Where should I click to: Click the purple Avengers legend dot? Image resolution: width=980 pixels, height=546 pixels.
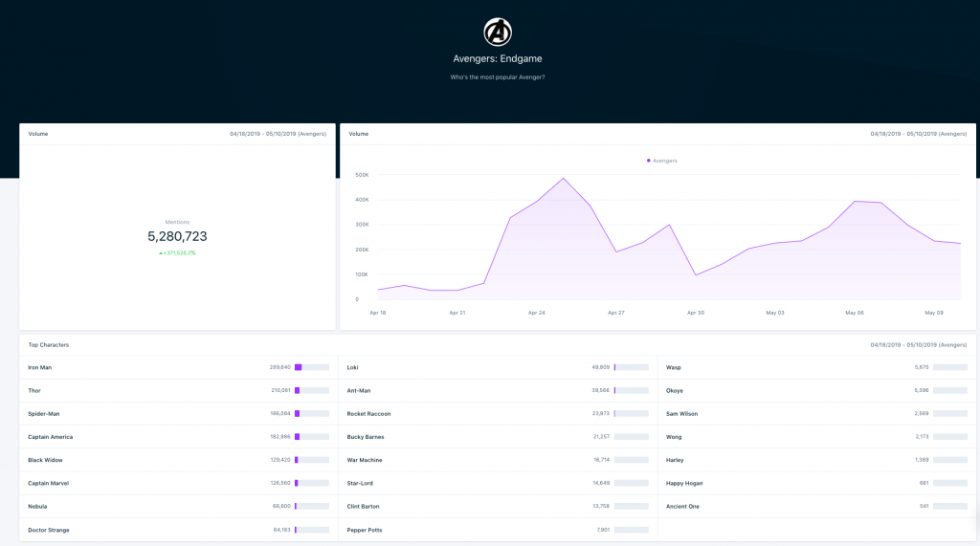click(x=648, y=161)
